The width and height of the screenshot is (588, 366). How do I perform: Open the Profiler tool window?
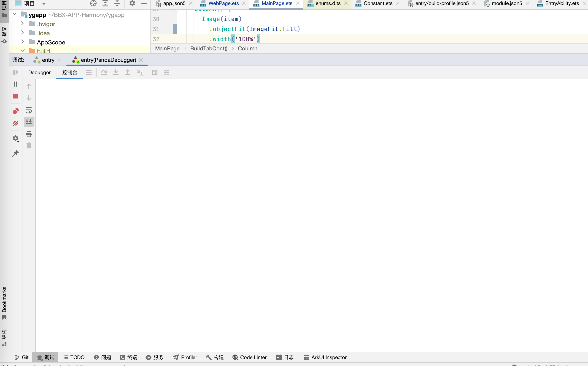(185, 357)
